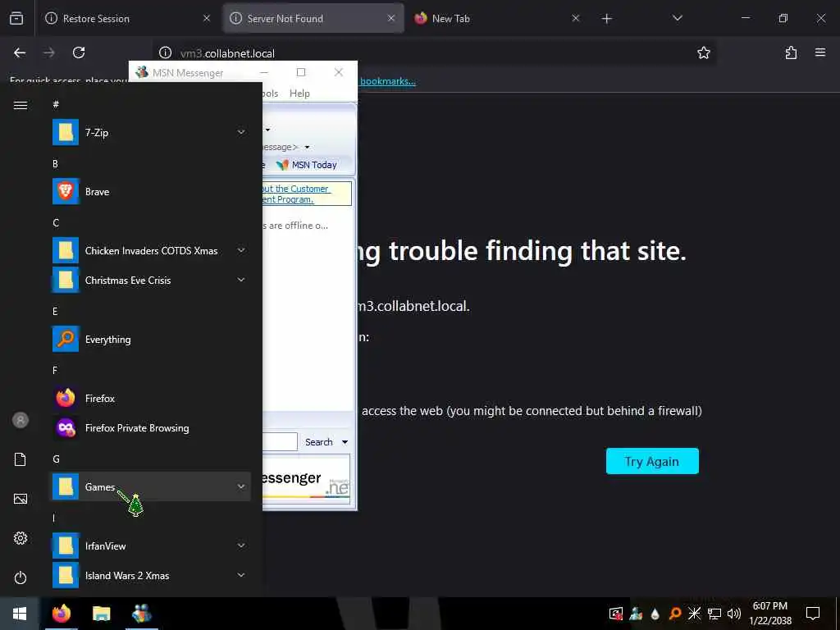The image size is (840, 630).
Task: Switch to MSN Messenger taskbar icon
Action: (141, 614)
